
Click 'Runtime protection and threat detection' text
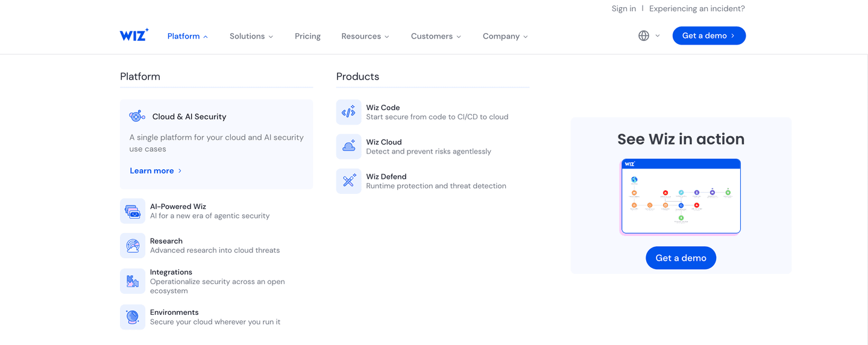pos(436,185)
